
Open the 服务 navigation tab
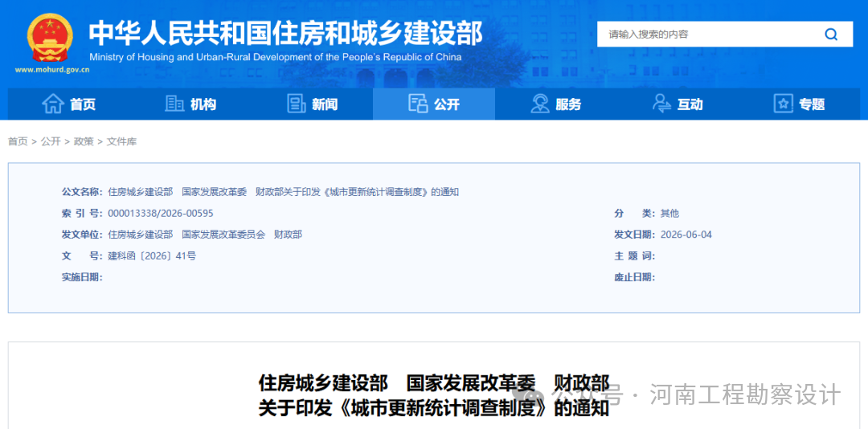click(x=556, y=104)
